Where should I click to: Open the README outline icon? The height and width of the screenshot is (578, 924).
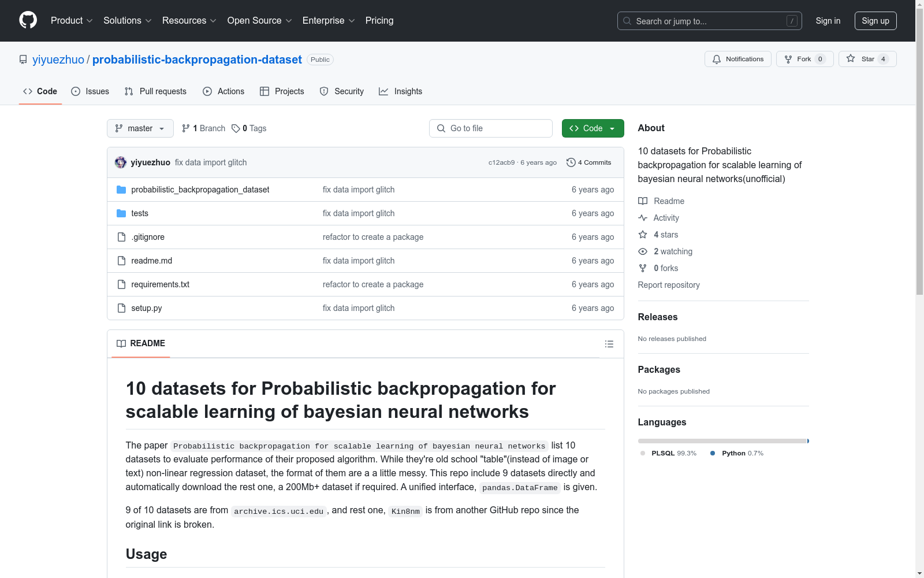(x=609, y=344)
